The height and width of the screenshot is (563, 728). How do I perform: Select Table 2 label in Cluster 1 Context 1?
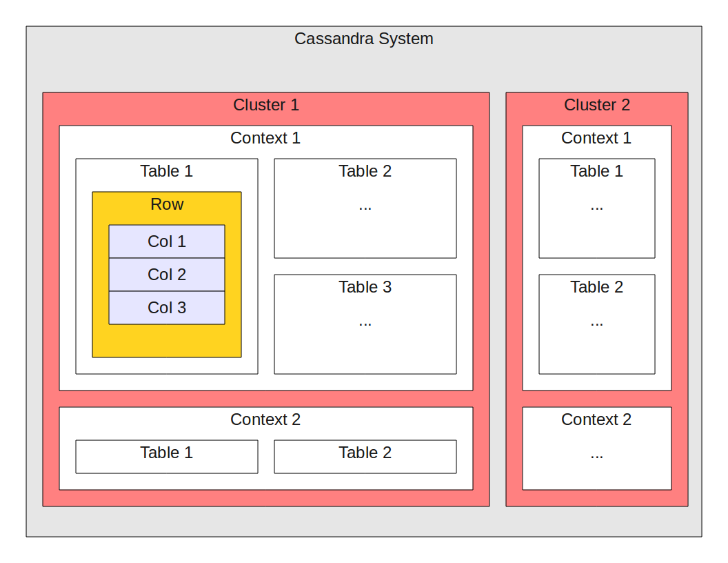[365, 171]
